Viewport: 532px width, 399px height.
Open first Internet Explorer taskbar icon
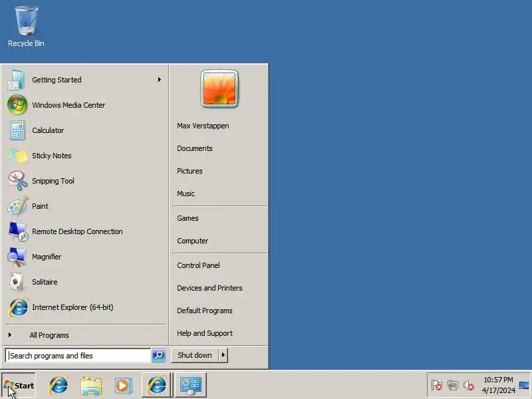59,385
